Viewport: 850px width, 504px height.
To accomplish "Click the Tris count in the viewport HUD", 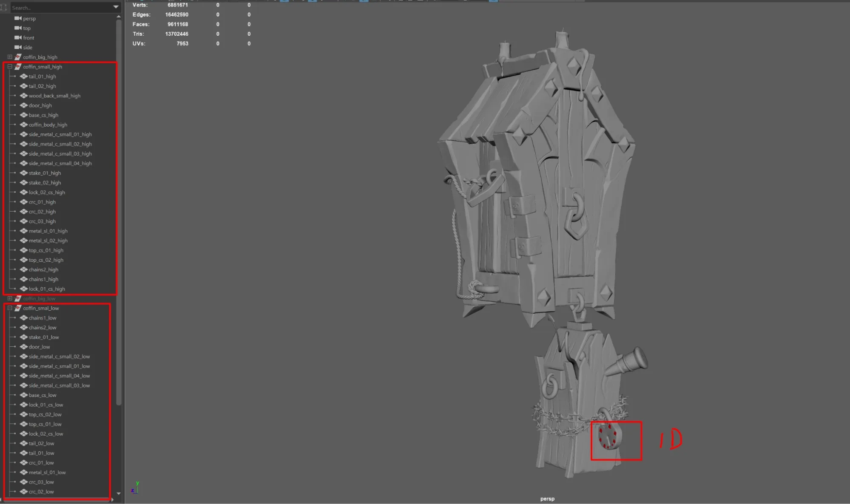I will point(176,34).
